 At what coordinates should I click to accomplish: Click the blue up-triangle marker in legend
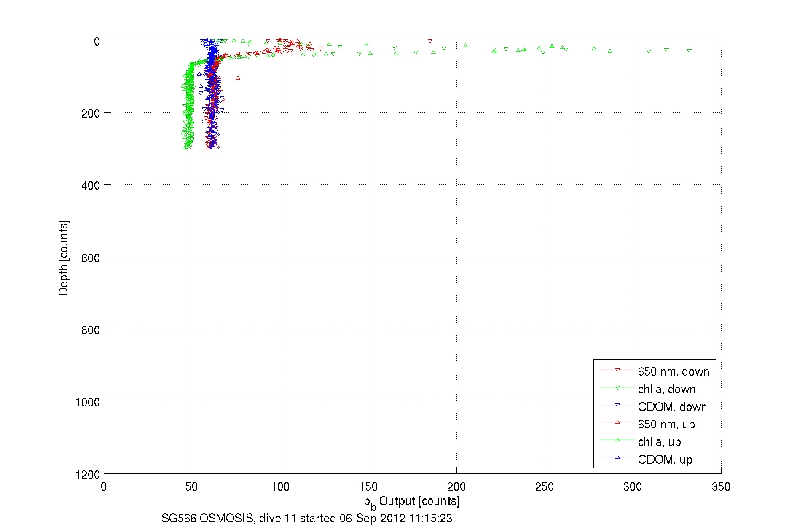pos(617,457)
